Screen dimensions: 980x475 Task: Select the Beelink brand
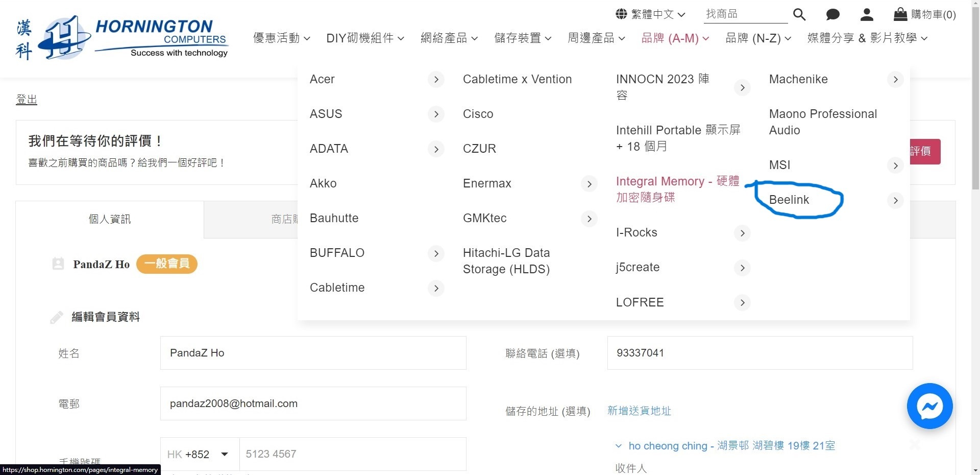pos(789,200)
